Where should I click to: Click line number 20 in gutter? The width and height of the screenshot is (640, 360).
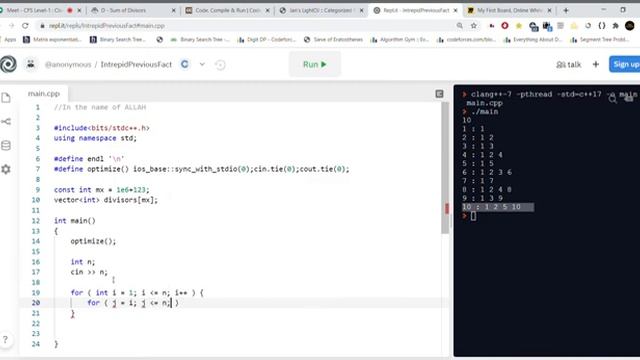pos(36,303)
